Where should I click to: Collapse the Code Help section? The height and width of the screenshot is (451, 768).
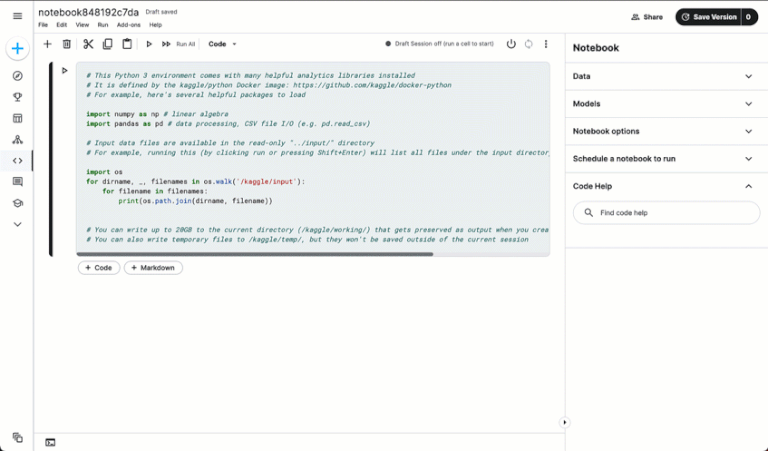click(x=748, y=186)
